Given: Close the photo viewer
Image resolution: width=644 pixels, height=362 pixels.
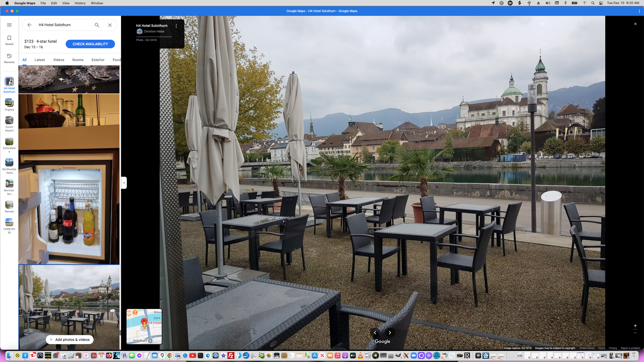Looking at the screenshot, I should tap(635, 24).
